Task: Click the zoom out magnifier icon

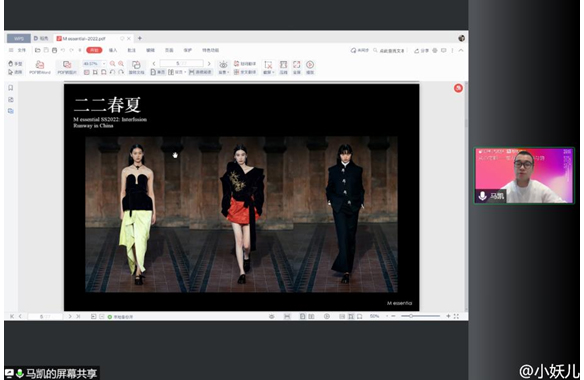Action: (x=112, y=64)
